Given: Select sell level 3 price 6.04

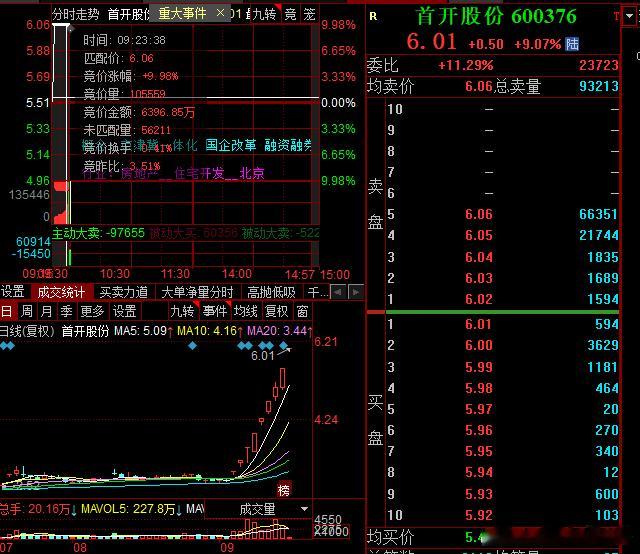Looking at the screenshot, I should 479,257.
